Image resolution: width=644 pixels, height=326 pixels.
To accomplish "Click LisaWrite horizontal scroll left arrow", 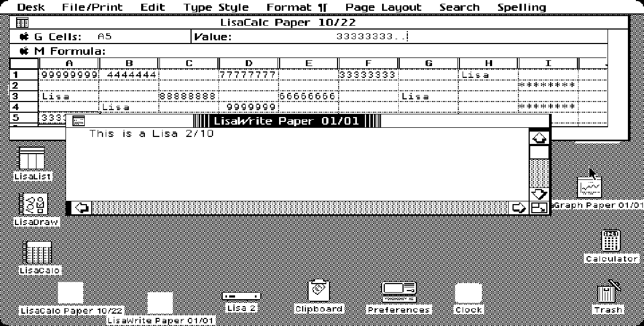I will [x=82, y=208].
